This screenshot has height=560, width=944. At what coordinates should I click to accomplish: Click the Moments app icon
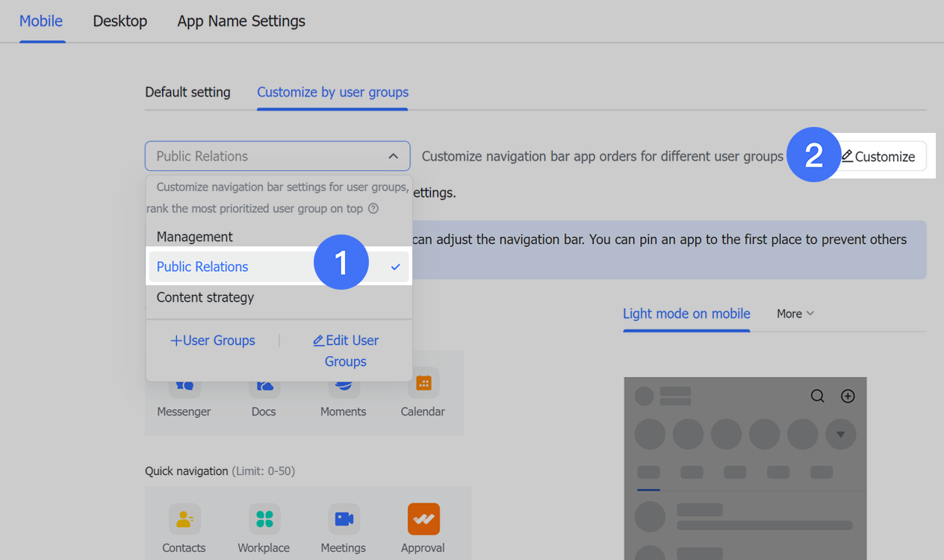(x=343, y=385)
